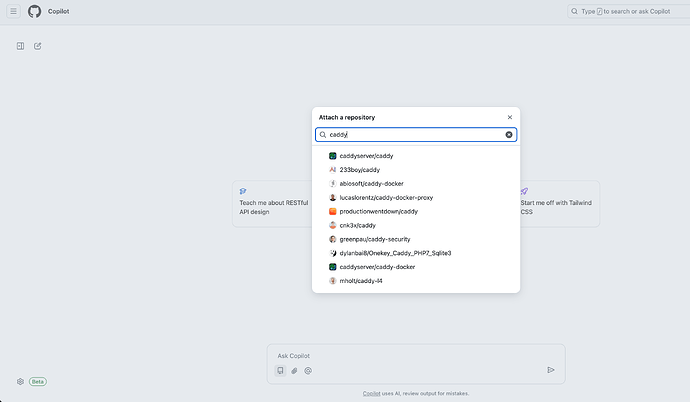Click the productionwentdown orange avatar
The image size is (690, 402).
click(333, 211)
